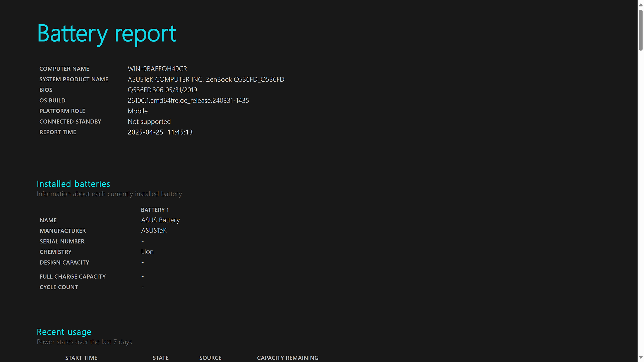
Task: Click the Installed batteries heading
Action: 73,184
